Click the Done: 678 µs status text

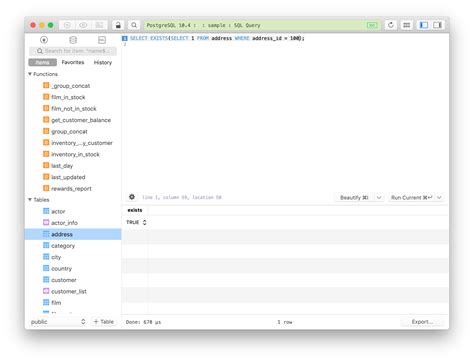pyautogui.click(x=143, y=322)
